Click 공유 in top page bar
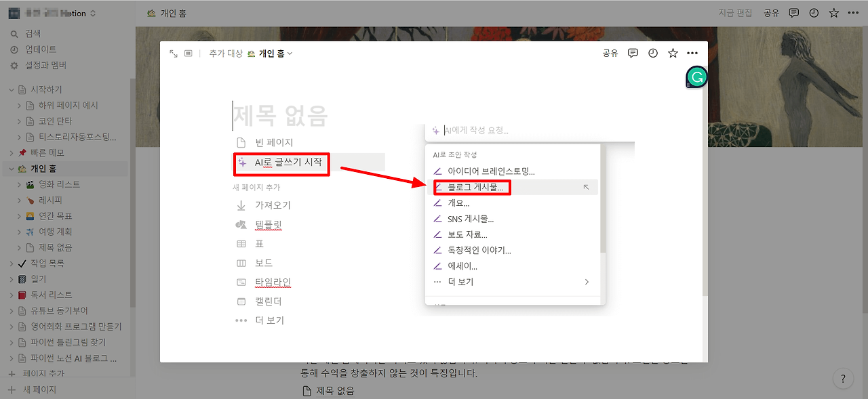Viewport: 868px width, 399px height. point(771,13)
